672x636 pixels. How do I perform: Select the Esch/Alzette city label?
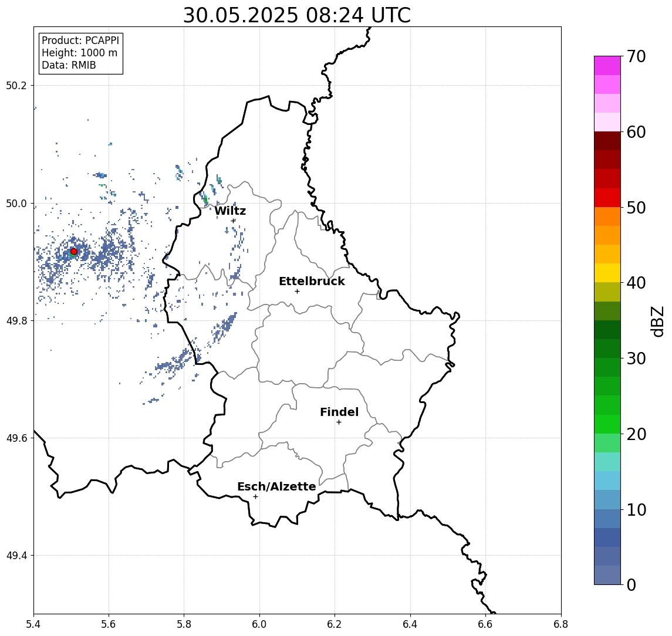(x=276, y=486)
